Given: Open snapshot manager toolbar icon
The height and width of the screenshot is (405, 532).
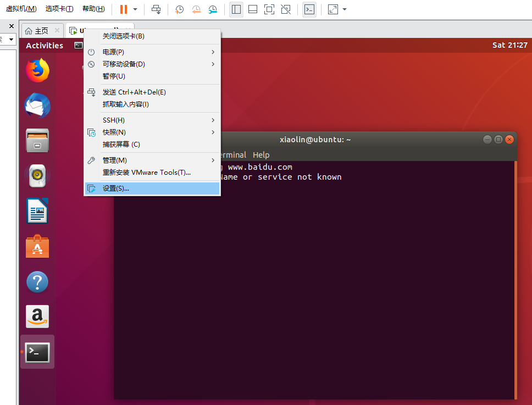Looking at the screenshot, I should pyautogui.click(x=213, y=9).
